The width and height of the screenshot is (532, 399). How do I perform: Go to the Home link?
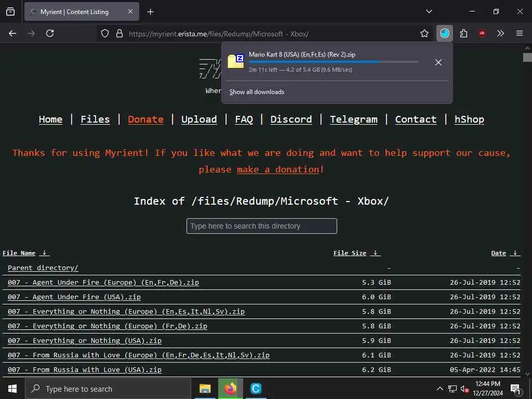coord(50,119)
